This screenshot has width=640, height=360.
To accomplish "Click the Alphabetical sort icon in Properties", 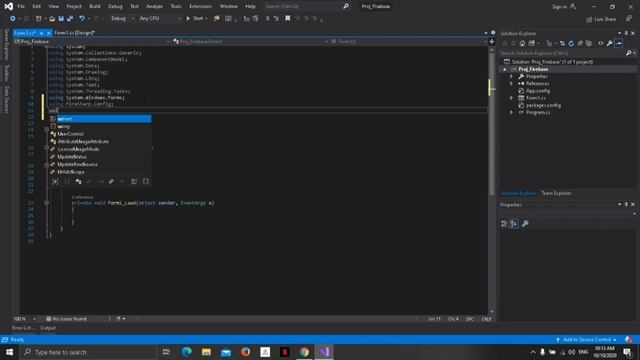I will [514, 224].
